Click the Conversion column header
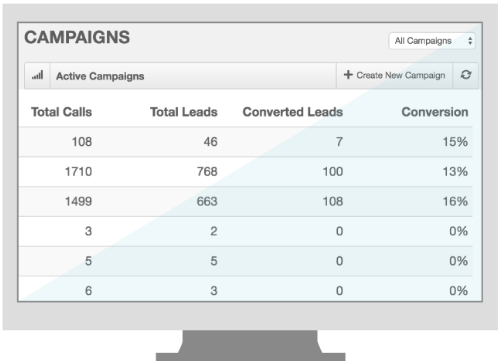This screenshot has width=500, height=361. tap(435, 112)
